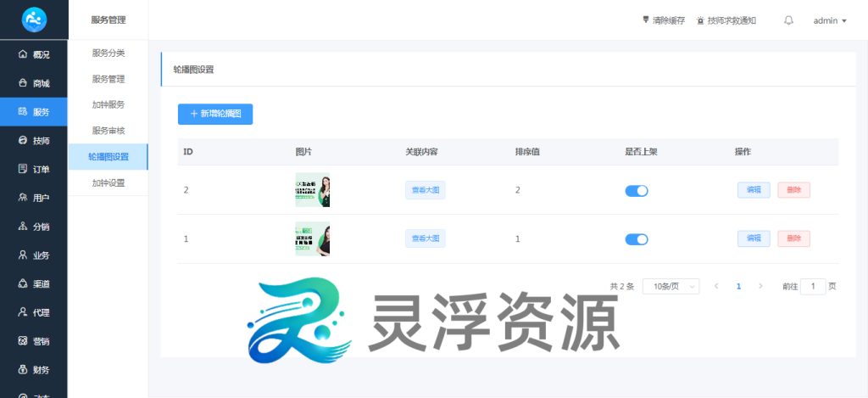Open 服务审核 submenu item
The image size is (868, 398).
(x=108, y=131)
